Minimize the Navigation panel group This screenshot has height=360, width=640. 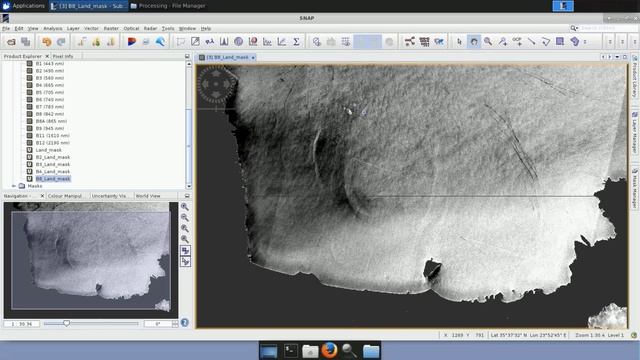[x=187, y=196]
